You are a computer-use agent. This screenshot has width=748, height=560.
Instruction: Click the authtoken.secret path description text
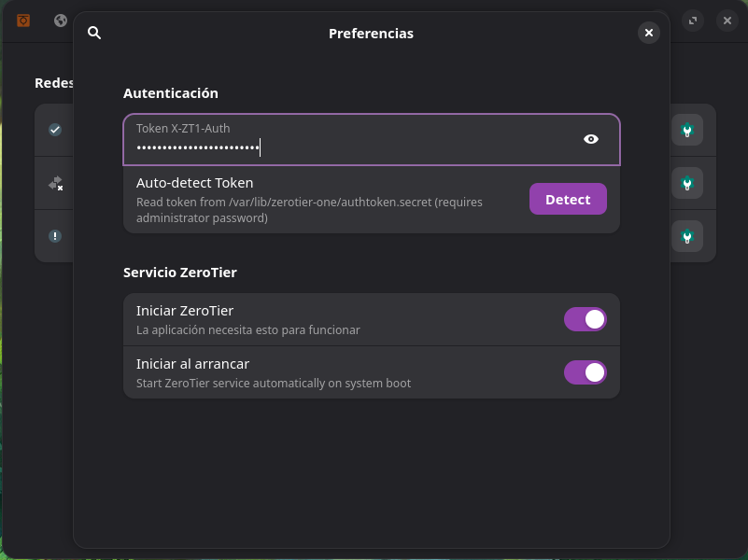[309, 210]
